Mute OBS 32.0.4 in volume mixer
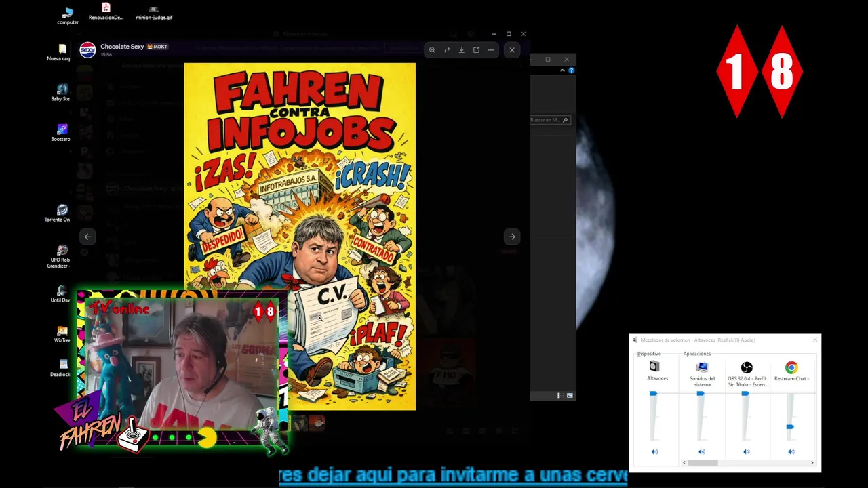The width and height of the screenshot is (868, 488). click(x=747, y=451)
